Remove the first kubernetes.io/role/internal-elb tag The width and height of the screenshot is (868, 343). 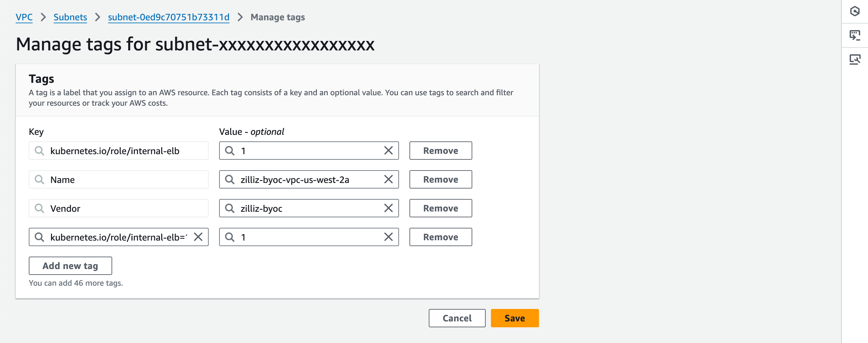(x=441, y=151)
